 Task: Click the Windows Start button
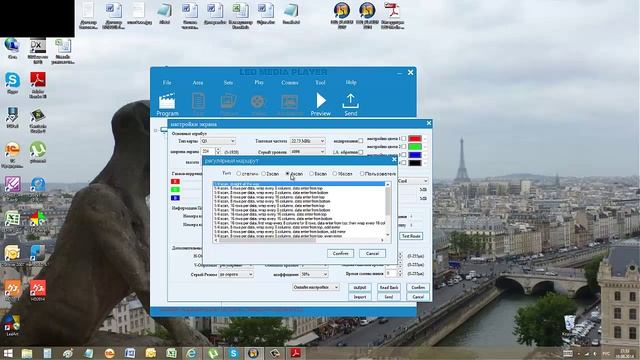[x=7, y=353]
